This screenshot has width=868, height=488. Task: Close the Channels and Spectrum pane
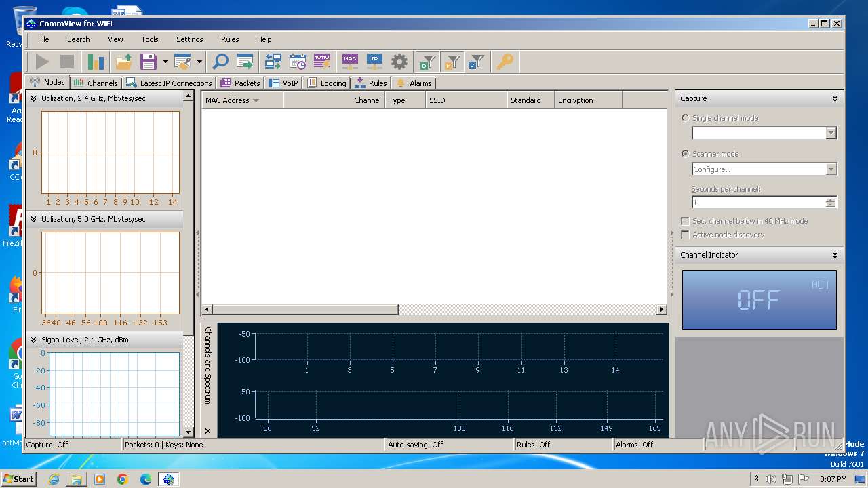(x=208, y=431)
